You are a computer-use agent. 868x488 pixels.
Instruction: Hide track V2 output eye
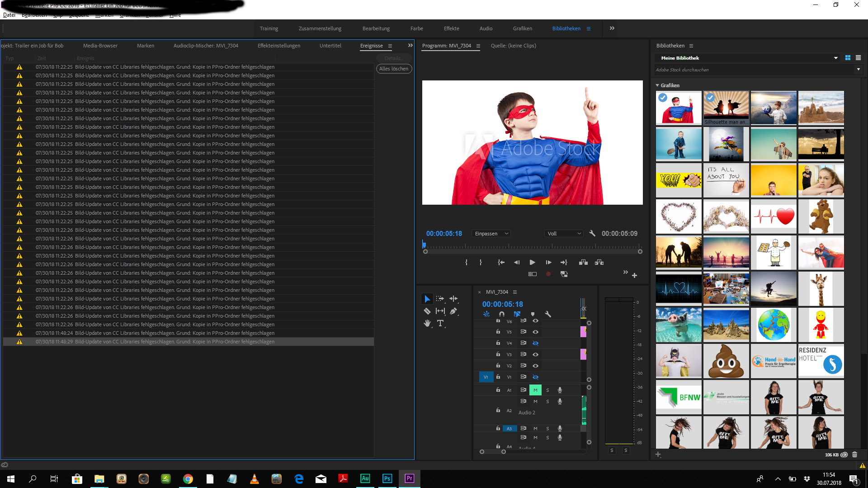535,366
